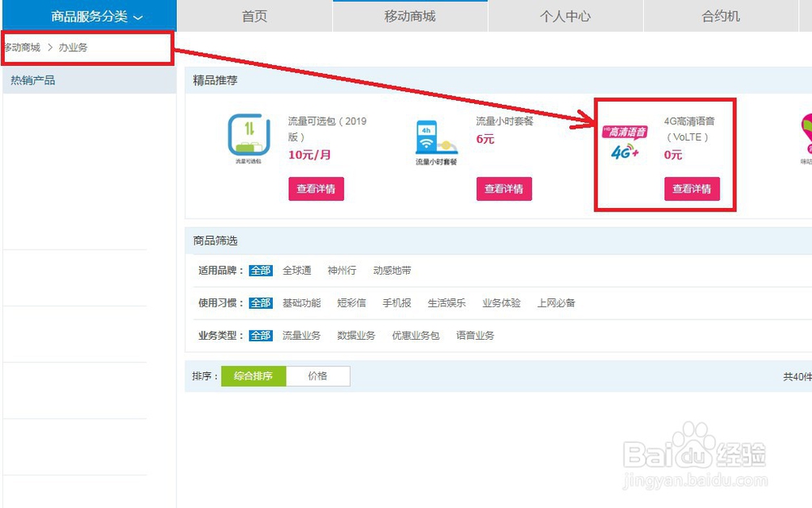Filter usage by 手机报
This screenshot has height=508, width=812.
pos(397,303)
